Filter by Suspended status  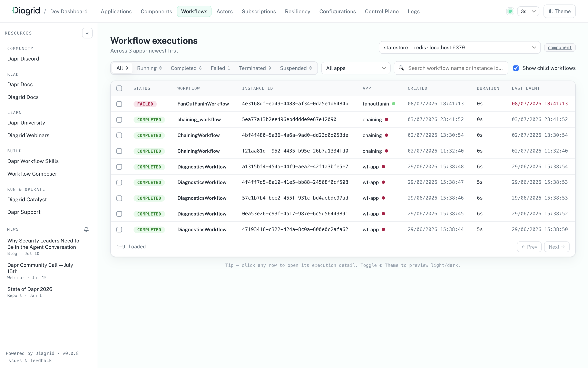pyautogui.click(x=296, y=68)
